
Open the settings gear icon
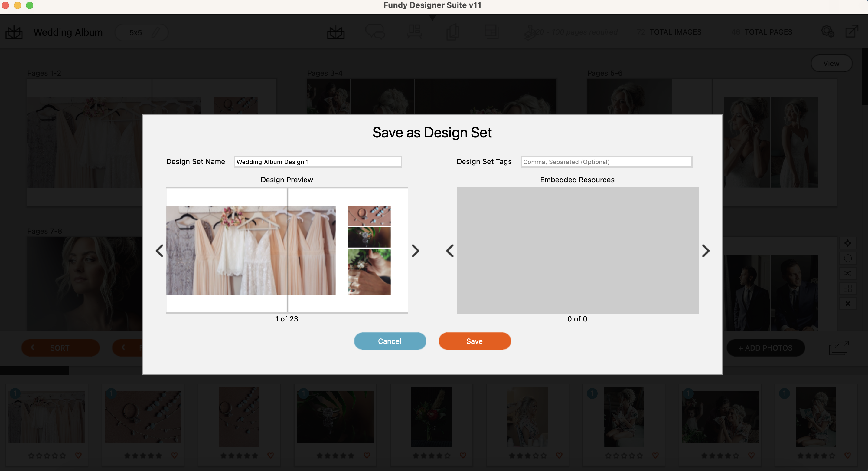pos(827,32)
